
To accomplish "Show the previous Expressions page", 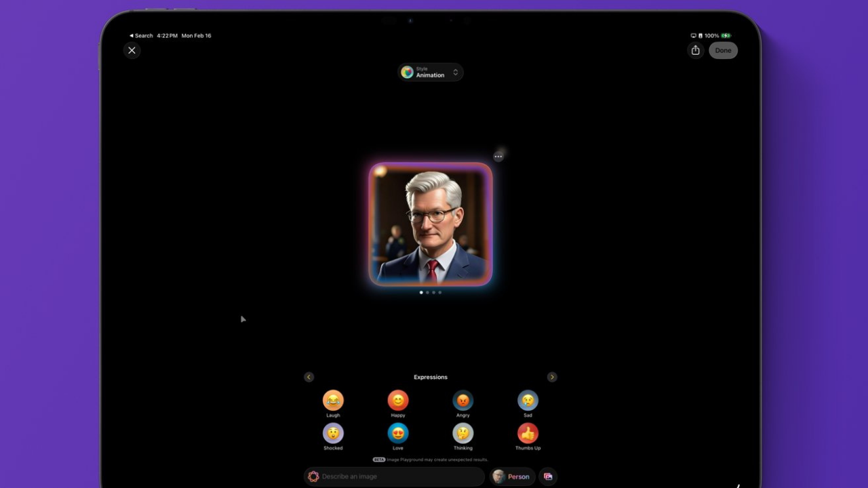I will (309, 377).
